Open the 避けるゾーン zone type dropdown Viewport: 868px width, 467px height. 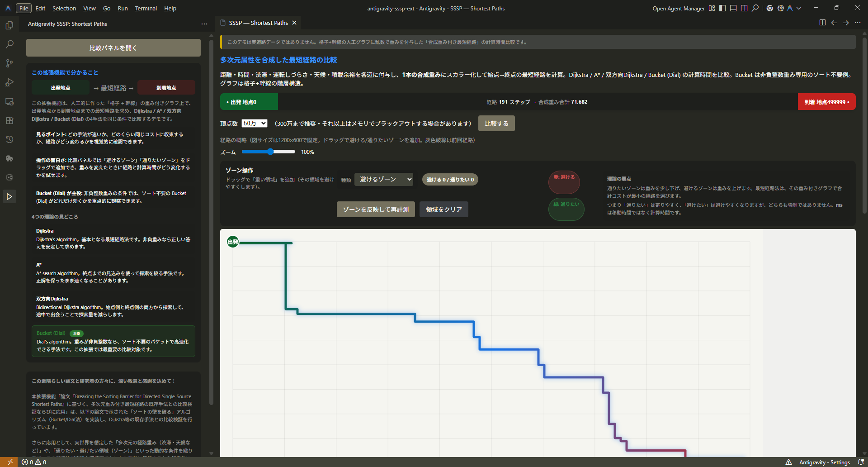(x=383, y=179)
